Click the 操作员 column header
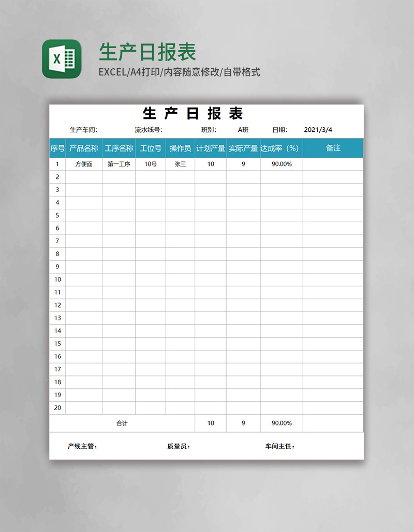This screenshot has height=532, width=414. pyautogui.click(x=180, y=148)
